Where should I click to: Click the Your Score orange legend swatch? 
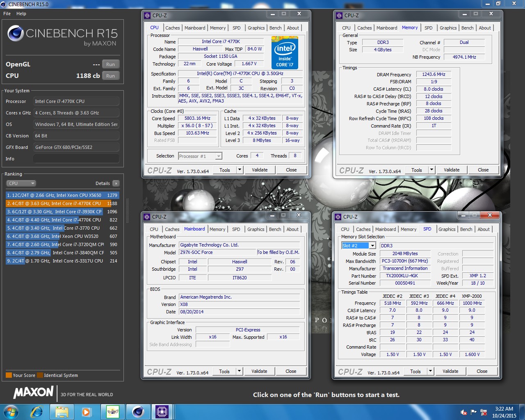pyautogui.click(x=9, y=375)
